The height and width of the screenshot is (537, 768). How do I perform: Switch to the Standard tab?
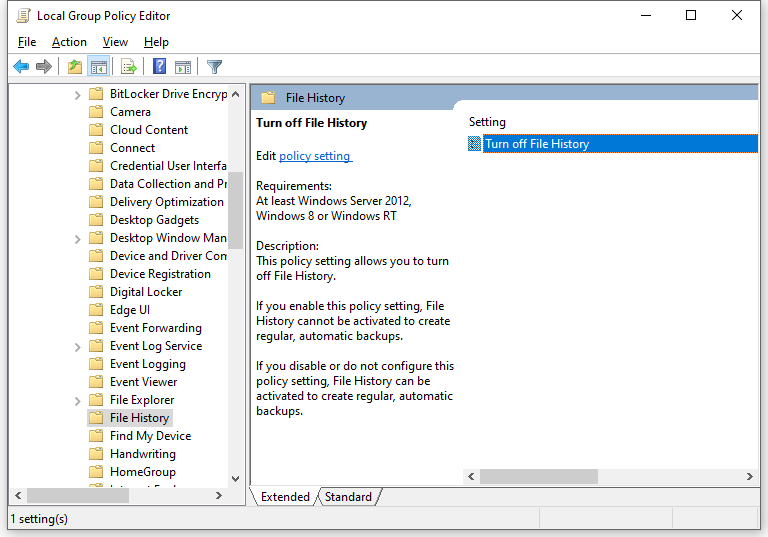348,497
